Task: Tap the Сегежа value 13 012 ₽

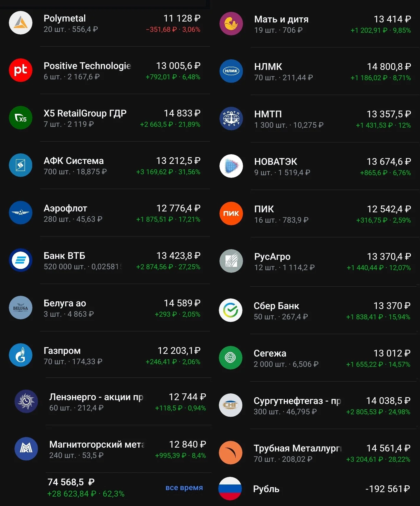Action: 392,353
